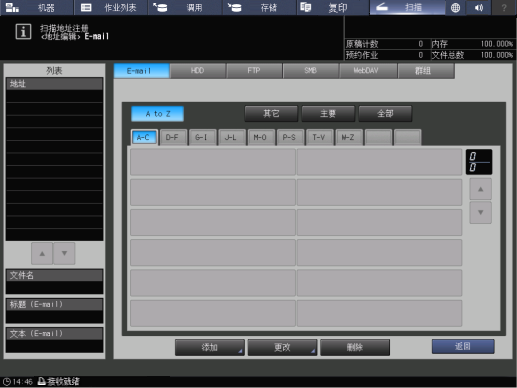The image size is (517, 388).
Task: Select the 全部 (All) filter button
Action: [x=385, y=114]
